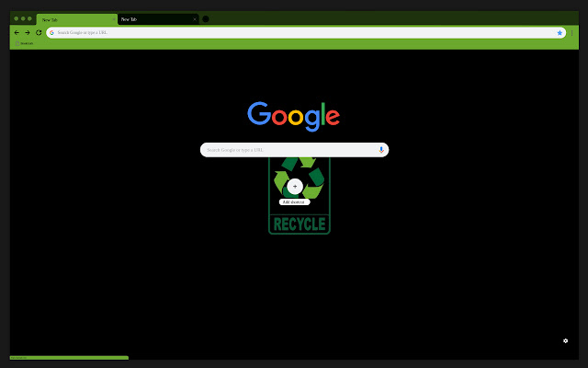The width and height of the screenshot is (588, 368).
Task: Open a new tab with the round button
Action: coord(206,19)
